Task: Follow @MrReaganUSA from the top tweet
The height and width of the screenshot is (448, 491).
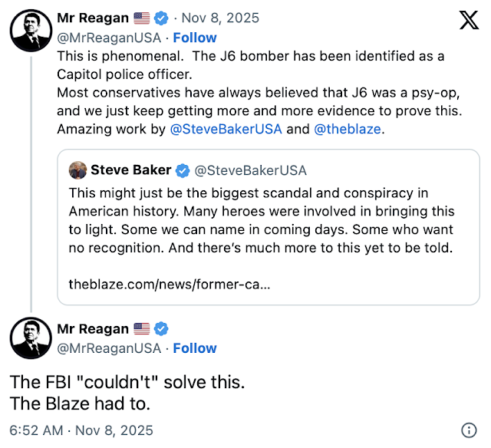Action: [x=195, y=37]
